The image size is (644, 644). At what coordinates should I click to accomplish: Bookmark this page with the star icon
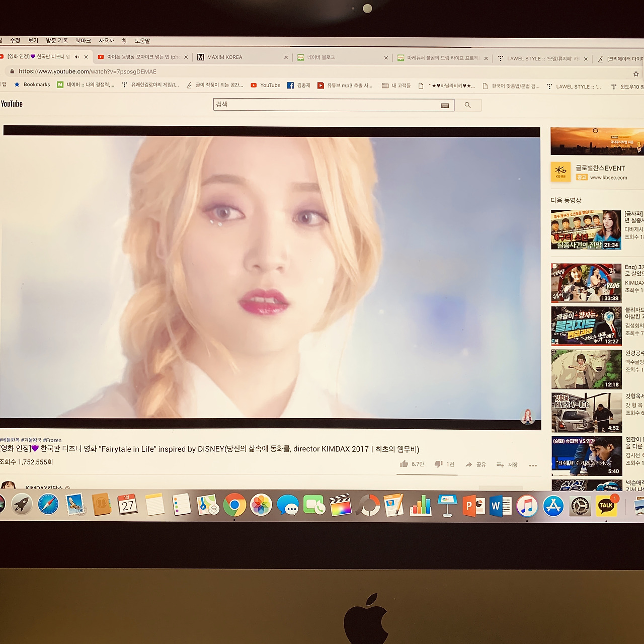click(636, 73)
